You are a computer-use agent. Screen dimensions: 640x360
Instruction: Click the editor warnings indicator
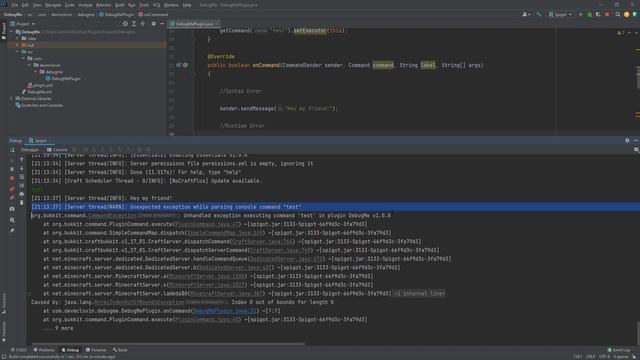point(621,32)
